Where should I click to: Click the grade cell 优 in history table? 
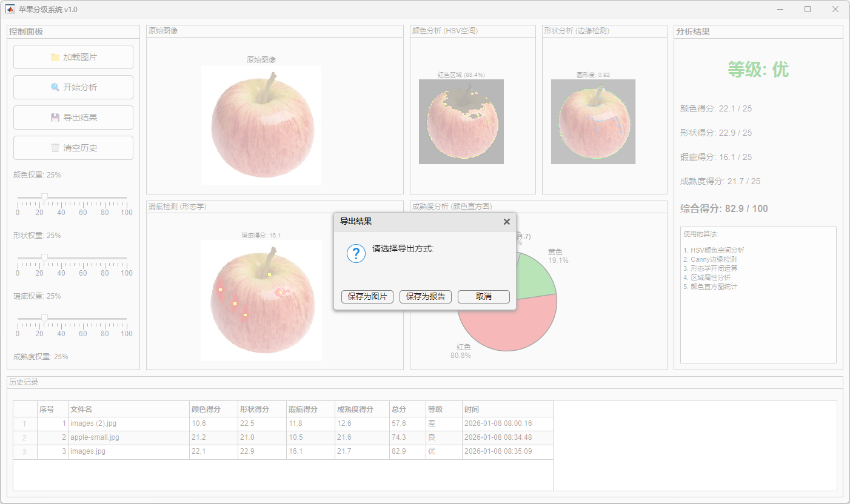pyautogui.click(x=444, y=451)
